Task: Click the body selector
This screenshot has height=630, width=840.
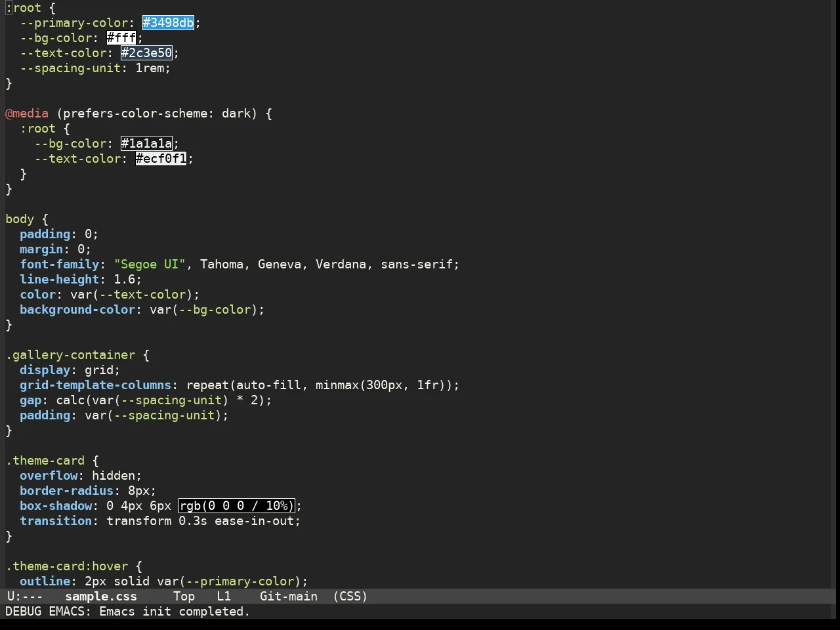Action: point(20,219)
